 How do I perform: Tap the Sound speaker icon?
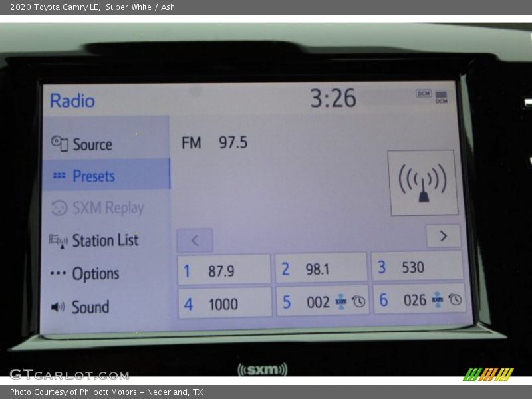coord(59,307)
